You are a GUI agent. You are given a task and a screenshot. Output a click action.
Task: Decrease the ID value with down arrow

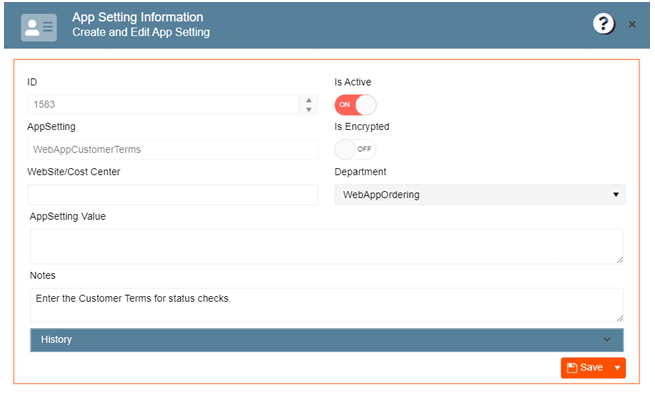coord(308,109)
